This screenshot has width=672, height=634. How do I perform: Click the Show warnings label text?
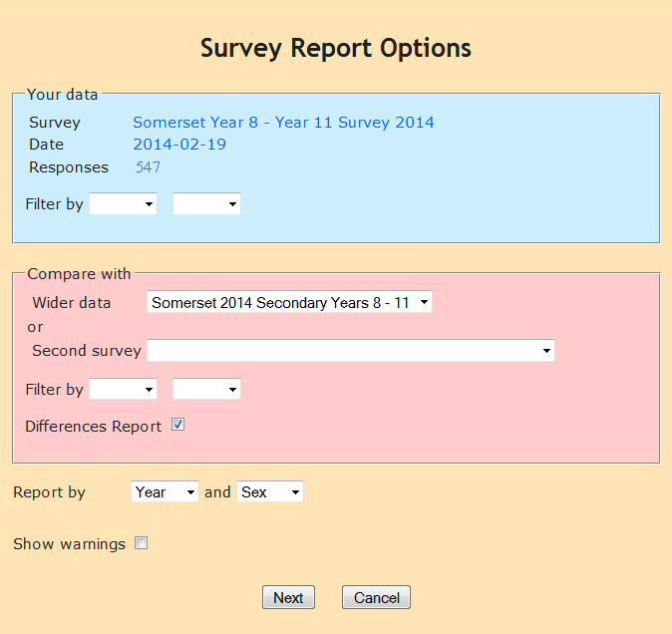click(x=69, y=544)
